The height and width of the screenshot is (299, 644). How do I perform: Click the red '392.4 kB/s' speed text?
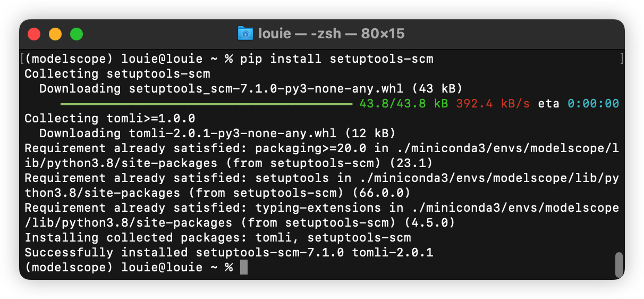[493, 103]
